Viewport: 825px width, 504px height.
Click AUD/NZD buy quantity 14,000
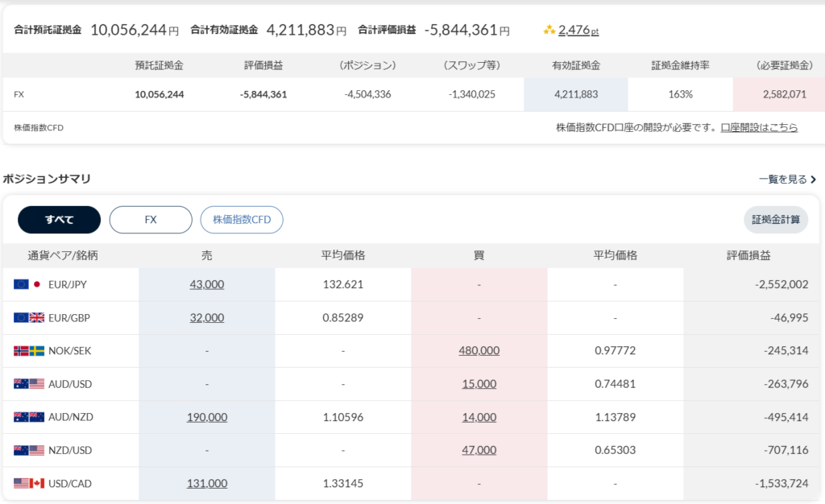coord(479,417)
